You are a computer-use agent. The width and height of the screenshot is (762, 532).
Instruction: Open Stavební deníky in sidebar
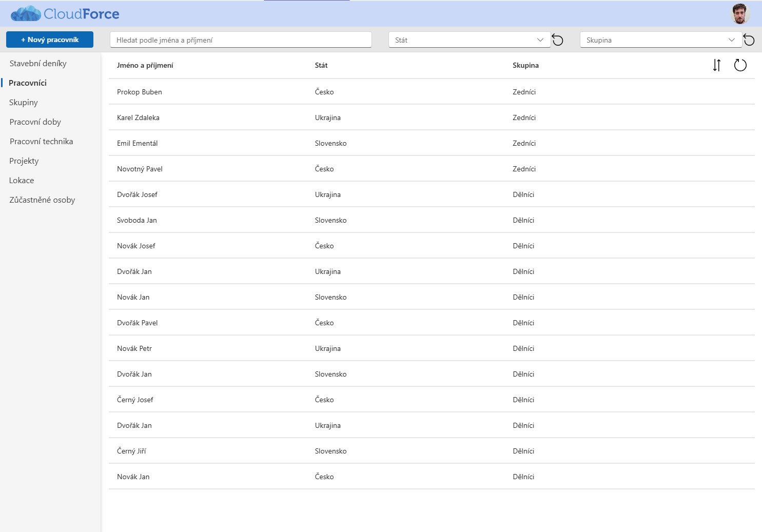click(x=38, y=64)
